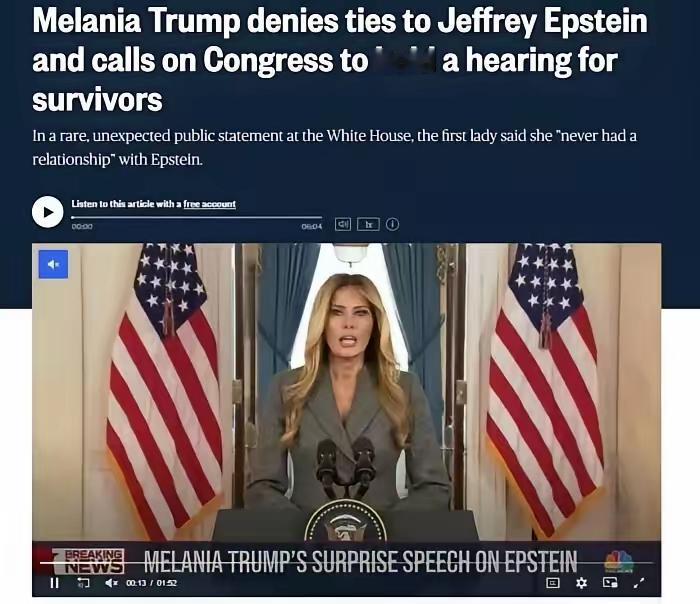The image size is (700, 604).
Task: Open video settings gear menu
Action: tap(581, 583)
